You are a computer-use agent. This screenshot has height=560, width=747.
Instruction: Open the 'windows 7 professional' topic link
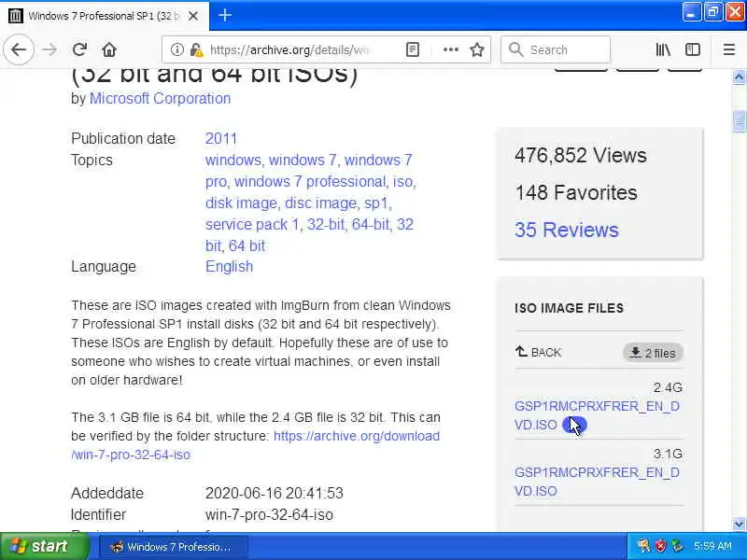coord(310,182)
